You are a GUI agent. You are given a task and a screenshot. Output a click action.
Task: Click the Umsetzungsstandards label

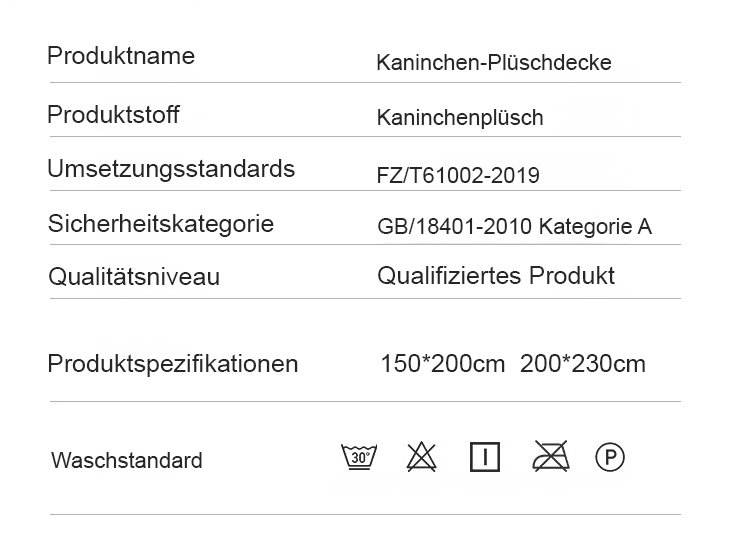click(x=171, y=169)
